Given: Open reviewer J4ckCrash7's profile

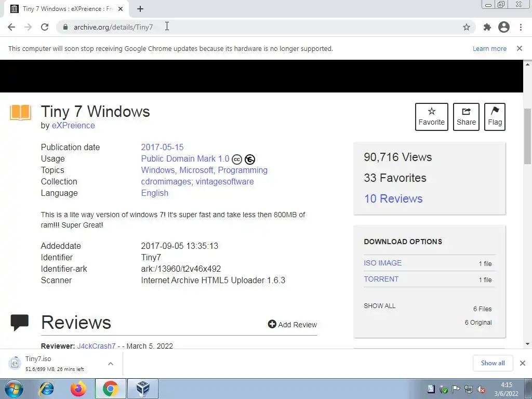Looking at the screenshot, I should 96,345.
